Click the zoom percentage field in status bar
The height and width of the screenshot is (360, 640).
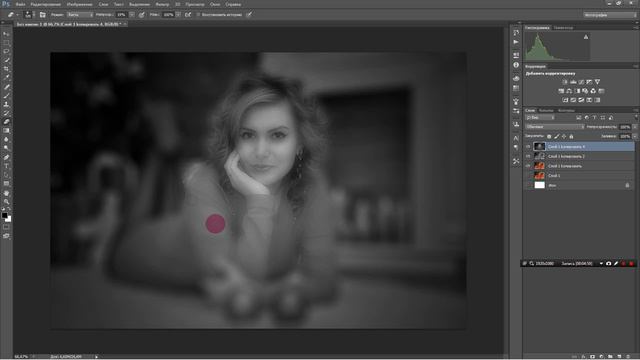(x=21, y=357)
